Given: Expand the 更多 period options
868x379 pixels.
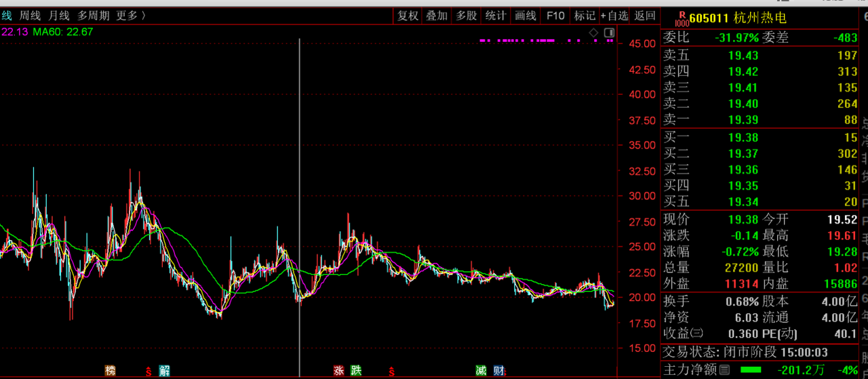Looking at the screenshot, I should pos(130,16).
